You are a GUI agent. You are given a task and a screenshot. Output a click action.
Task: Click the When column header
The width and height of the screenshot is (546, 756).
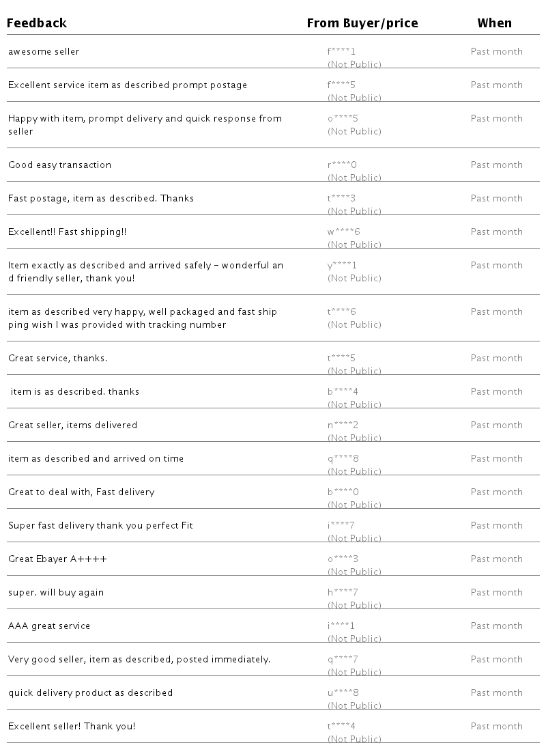494,23
